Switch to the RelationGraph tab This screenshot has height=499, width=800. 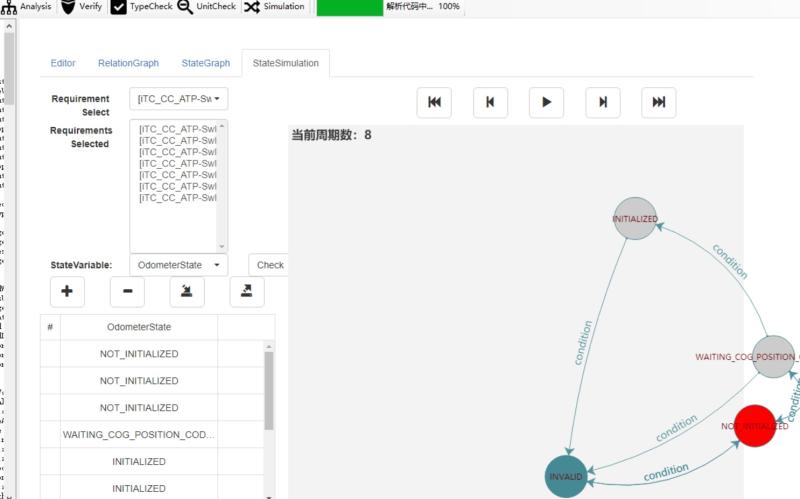point(128,63)
